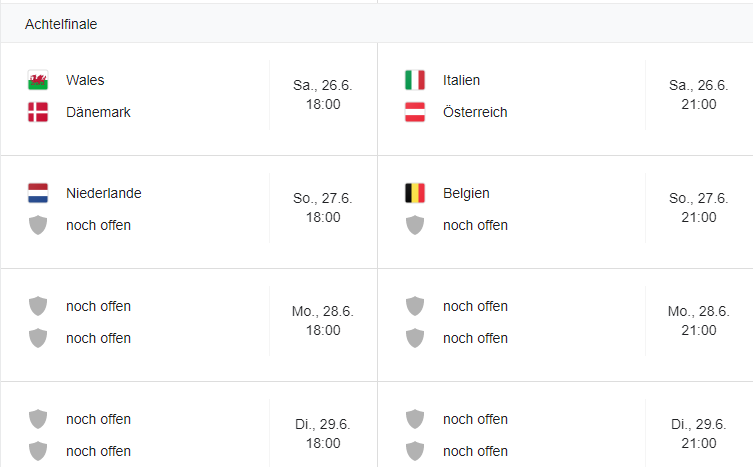Select the Italien team name
This screenshot has width=753, height=467.
pos(461,80)
